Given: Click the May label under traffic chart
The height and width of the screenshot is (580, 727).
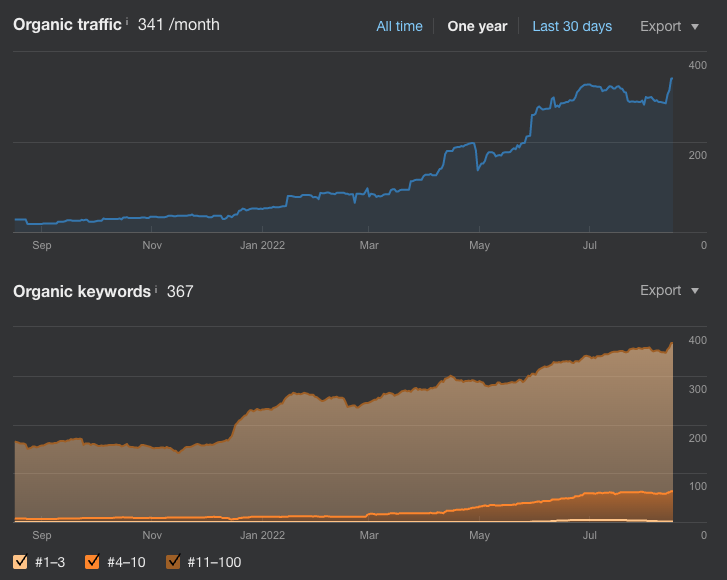Looking at the screenshot, I should (x=479, y=245).
